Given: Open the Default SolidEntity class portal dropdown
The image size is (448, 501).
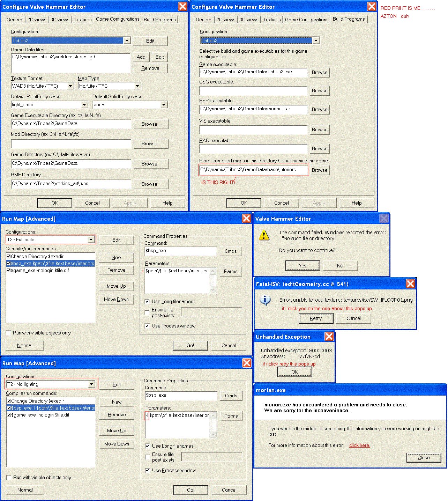Looking at the screenshot, I should click(x=164, y=105).
